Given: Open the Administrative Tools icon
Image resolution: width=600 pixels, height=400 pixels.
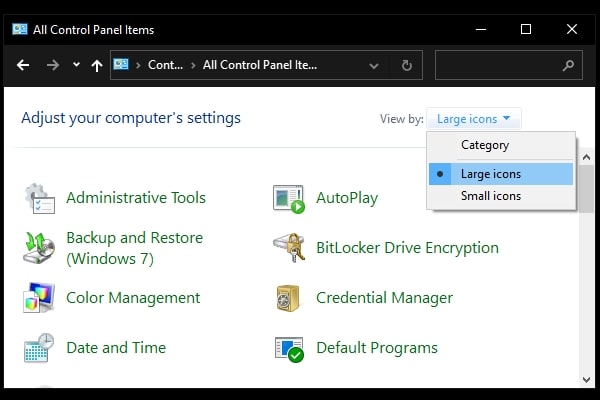Looking at the screenshot, I should tap(40, 198).
